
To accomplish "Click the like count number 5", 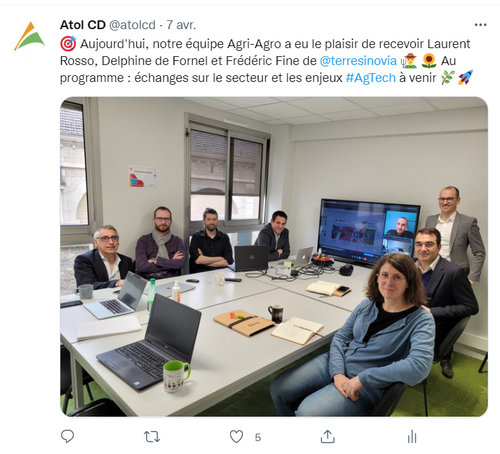I will [258, 437].
